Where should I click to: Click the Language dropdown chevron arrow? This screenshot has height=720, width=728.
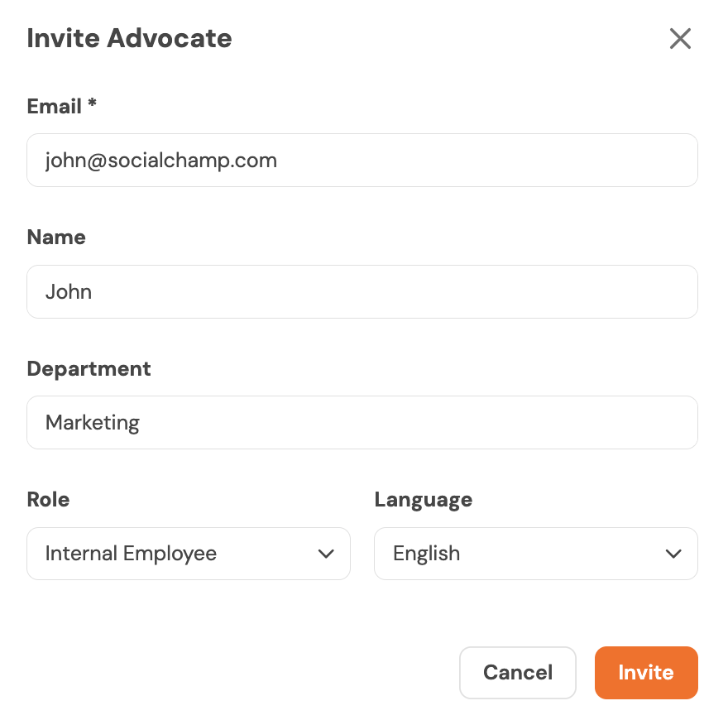[x=673, y=554]
